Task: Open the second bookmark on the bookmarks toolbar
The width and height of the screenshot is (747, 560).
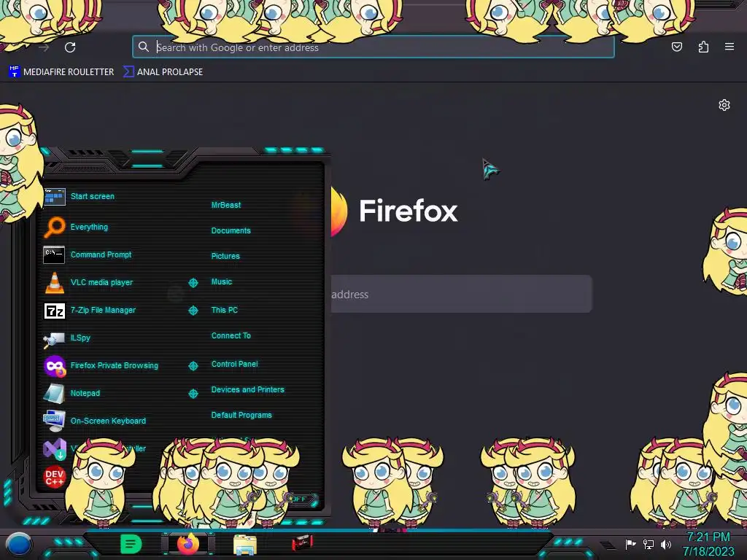Action: coord(163,72)
